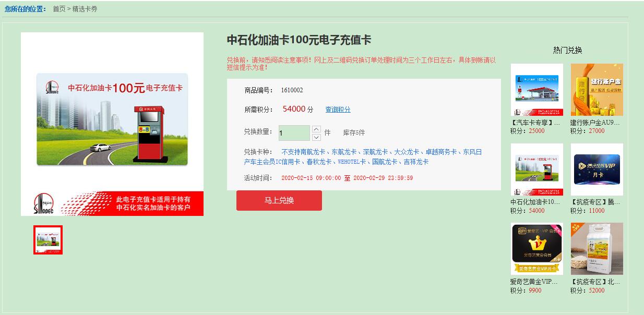Click the product title 中石化加油卡100元电子充值卡

point(299,40)
